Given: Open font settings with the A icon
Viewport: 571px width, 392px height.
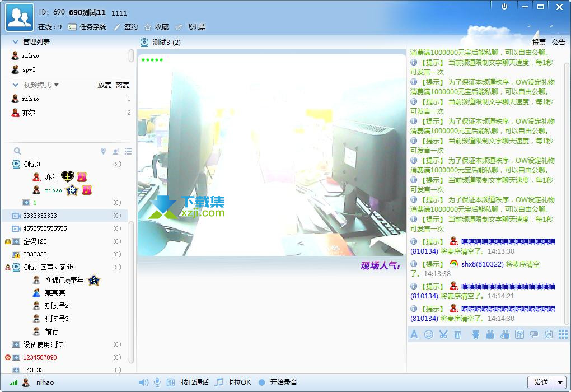Looking at the screenshot, I should pyautogui.click(x=414, y=334).
